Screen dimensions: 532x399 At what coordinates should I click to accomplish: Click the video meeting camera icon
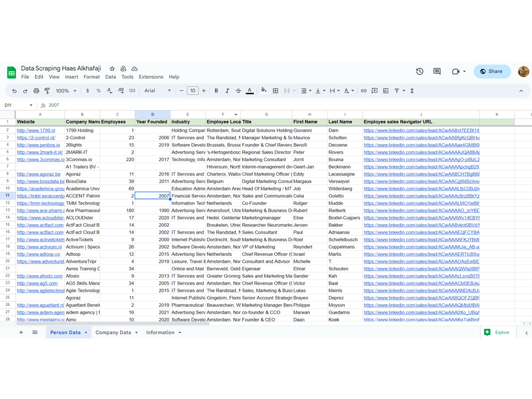pyautogui.click(x=456, y=71)
